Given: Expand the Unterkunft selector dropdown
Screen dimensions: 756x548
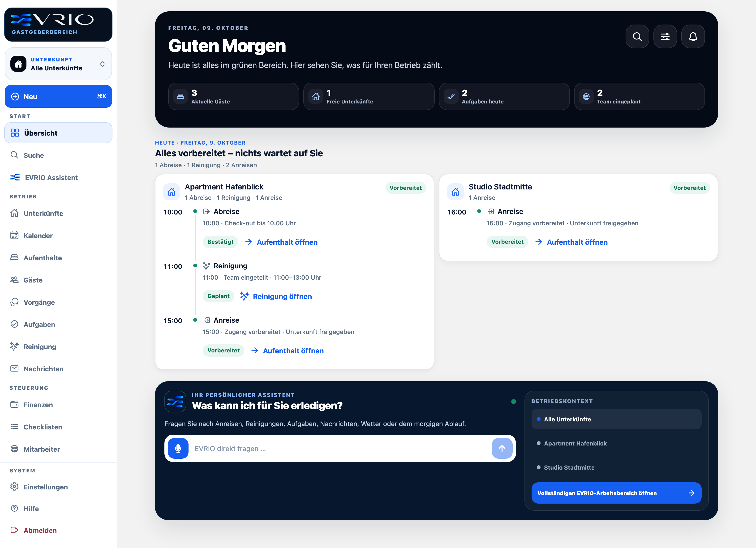Looking at the screenshot, I should [58, 64].
